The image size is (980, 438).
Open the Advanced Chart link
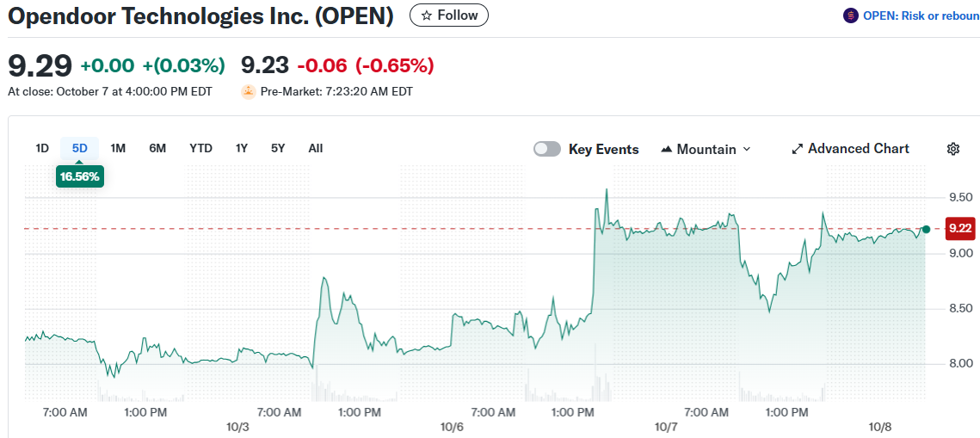(858, 149)
